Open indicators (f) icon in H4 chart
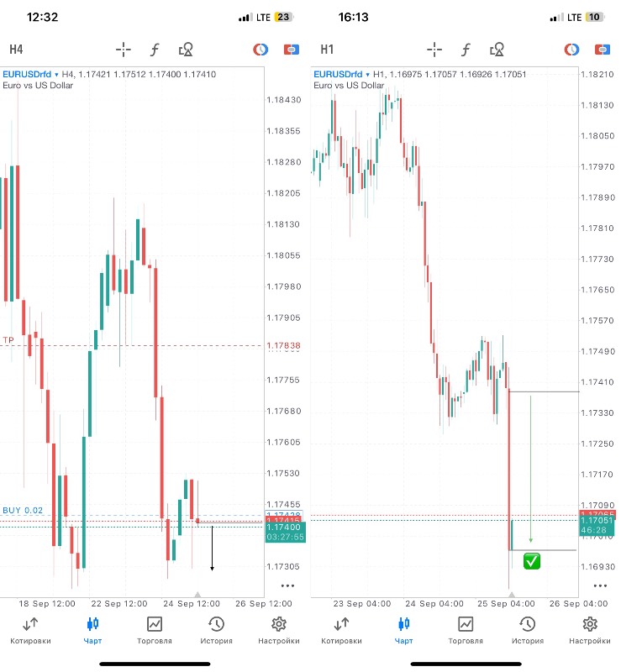This screenshot has width=621, height=672. tap(155, 49)
